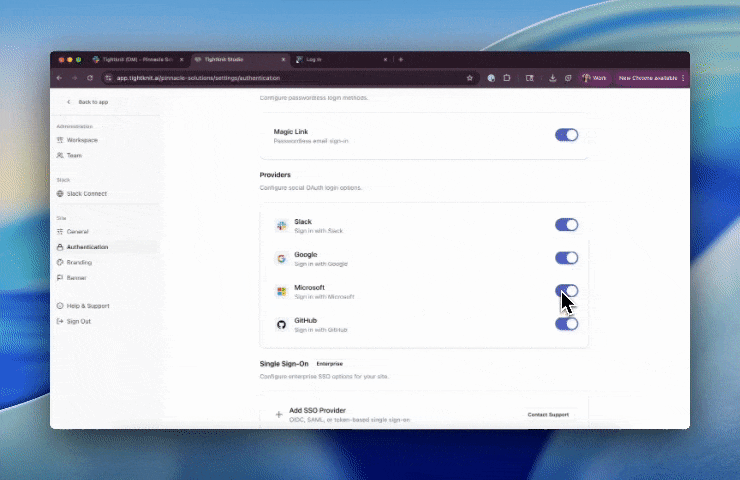Click the Google logo in Providers

pyautogui.click(x=282, y=259)
